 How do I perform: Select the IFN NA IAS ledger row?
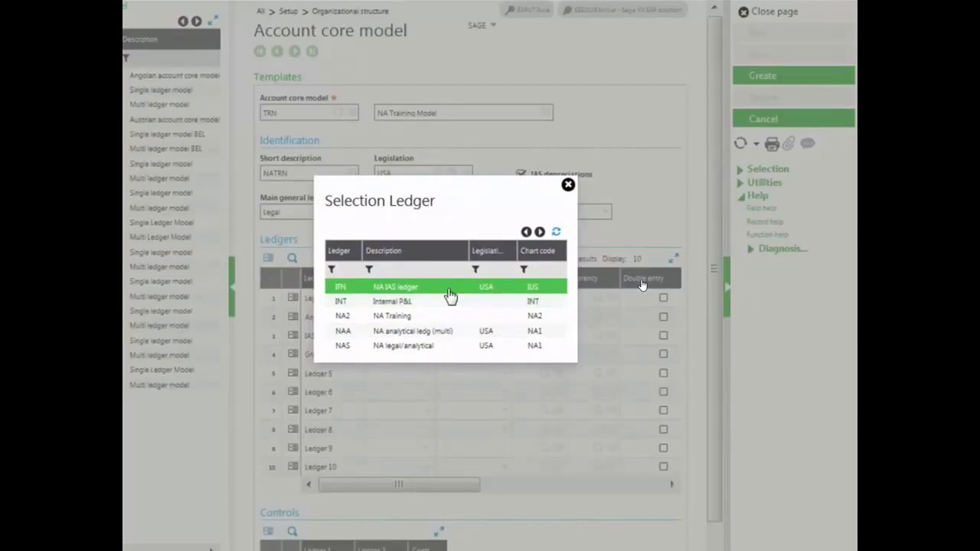446,287
